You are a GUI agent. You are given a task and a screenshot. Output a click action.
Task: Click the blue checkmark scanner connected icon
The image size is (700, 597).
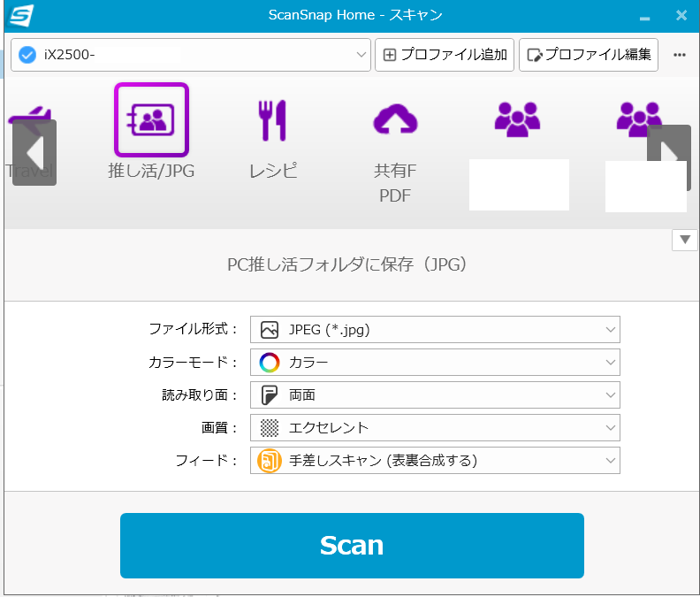coord(27,55)
